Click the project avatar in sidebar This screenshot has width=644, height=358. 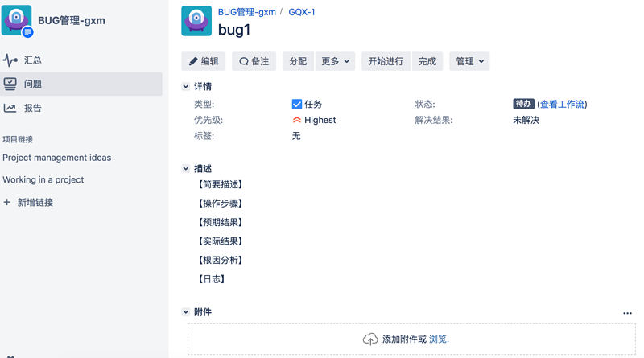(16, 20)
